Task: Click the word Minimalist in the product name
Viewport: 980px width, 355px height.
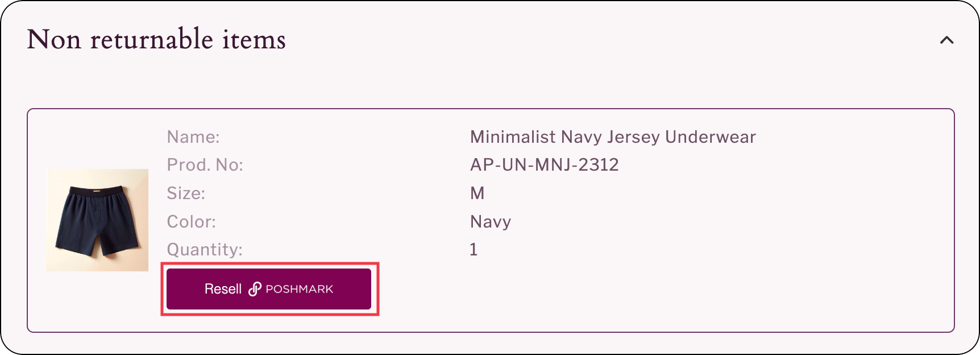Action: [513, 137]
